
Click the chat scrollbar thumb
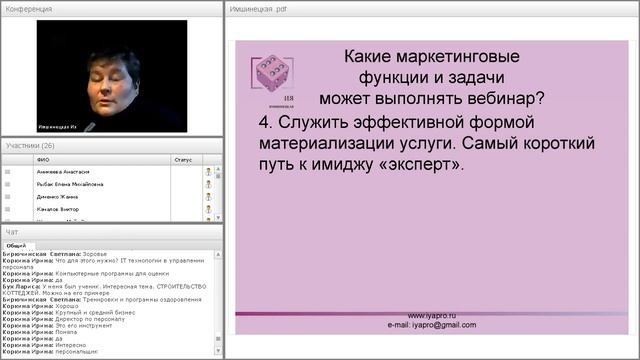coord(218,339)
